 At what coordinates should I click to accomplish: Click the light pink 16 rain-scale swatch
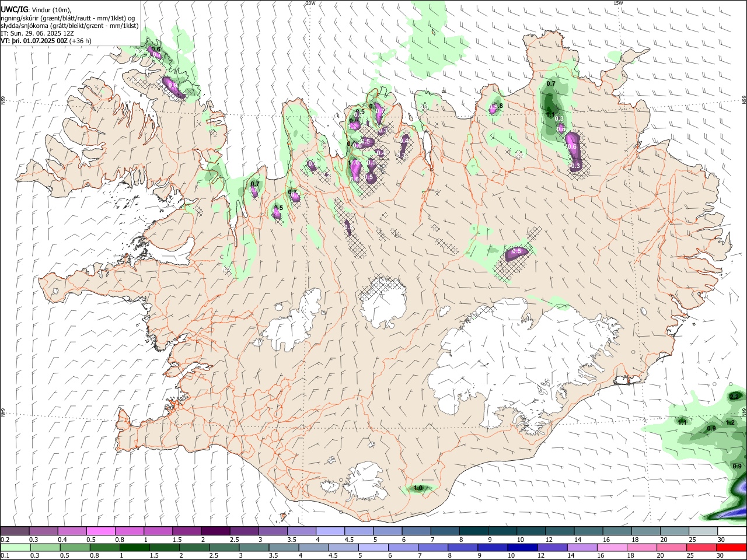[612, 547]
